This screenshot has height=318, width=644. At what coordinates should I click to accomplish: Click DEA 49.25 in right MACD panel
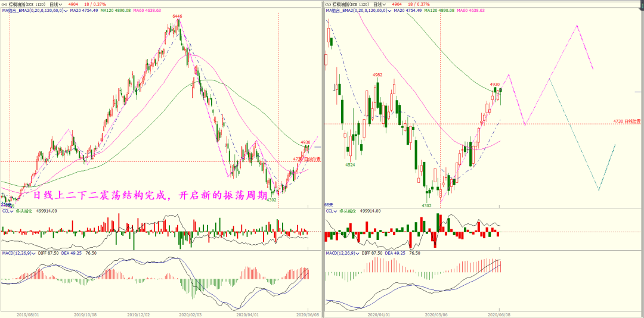point(395,254)
